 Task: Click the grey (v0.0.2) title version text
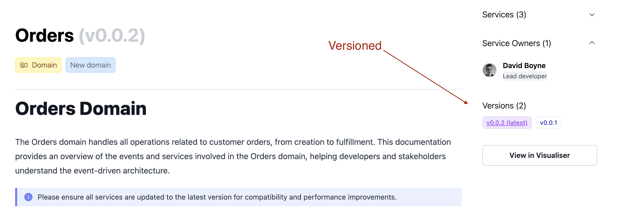pyautogui.click(x=112, y=35)
